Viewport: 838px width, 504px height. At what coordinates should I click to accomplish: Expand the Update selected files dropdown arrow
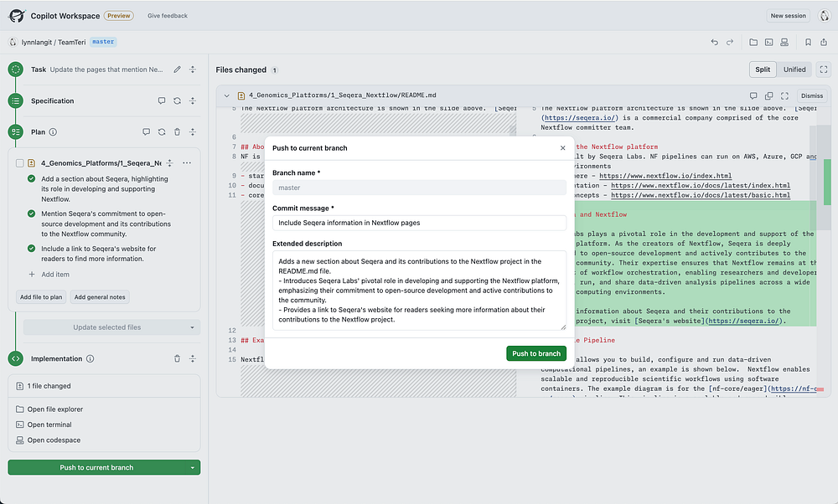click(193, 328)
